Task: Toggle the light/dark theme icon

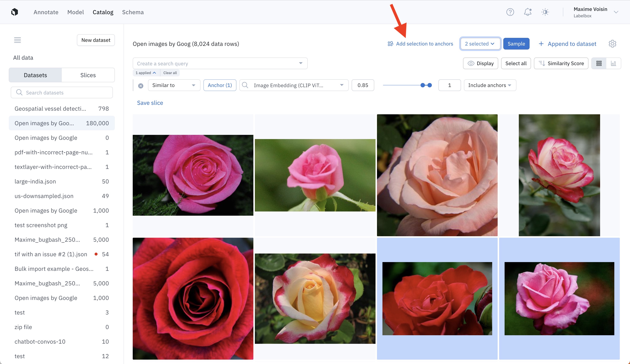Action: (545, 12)
